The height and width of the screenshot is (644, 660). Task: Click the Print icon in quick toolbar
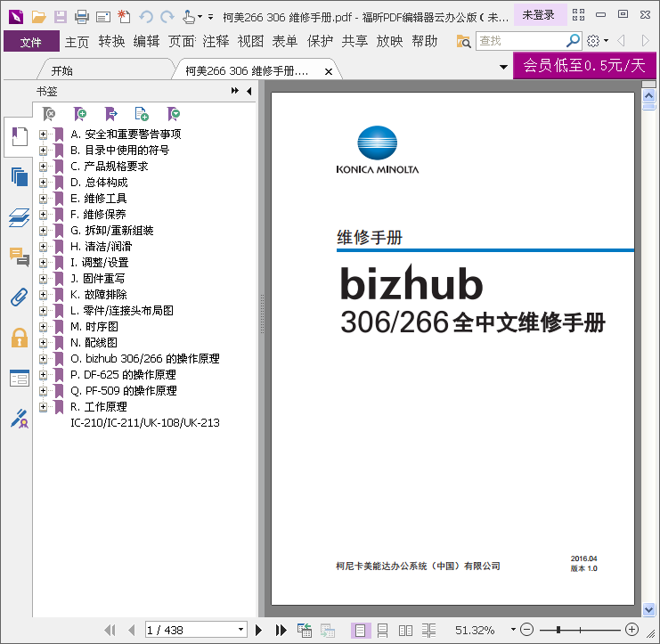(82, 17)
